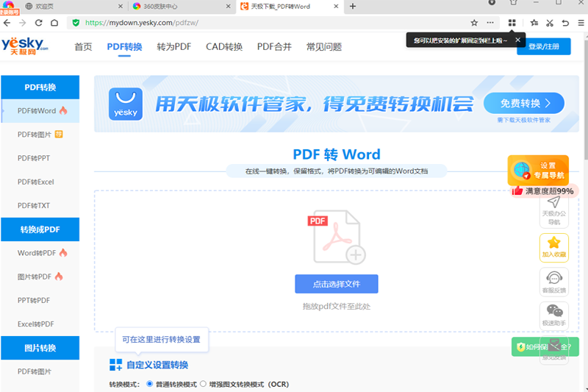588x392 pixels.
Task: Click the green security shield icon
Action: click(76, 23)
